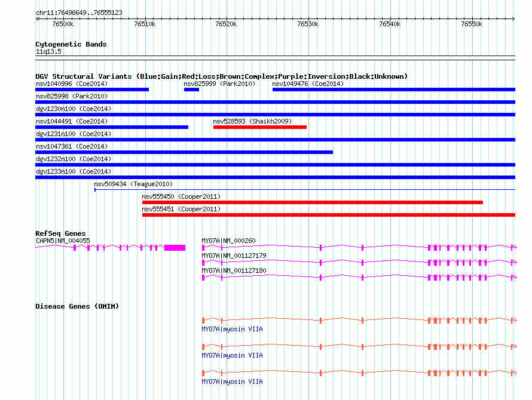This screenshot has height=400, width=532.
Task: Click the nsv1049476 (Coe2014) gain variant bar
Action: point(394,90)
